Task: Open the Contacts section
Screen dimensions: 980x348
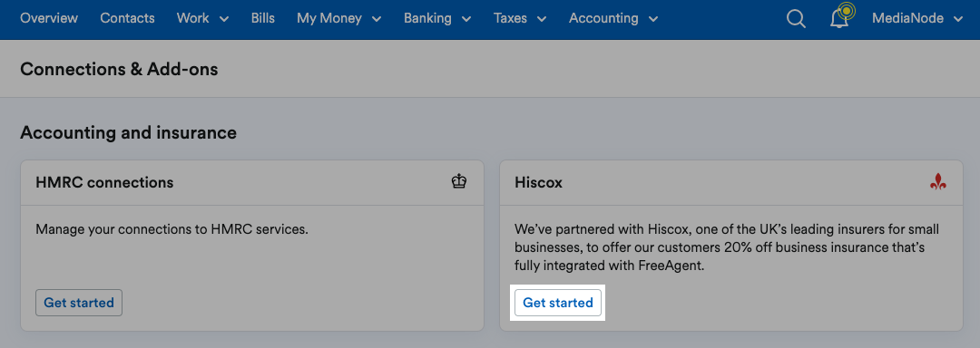Action: 128,18
